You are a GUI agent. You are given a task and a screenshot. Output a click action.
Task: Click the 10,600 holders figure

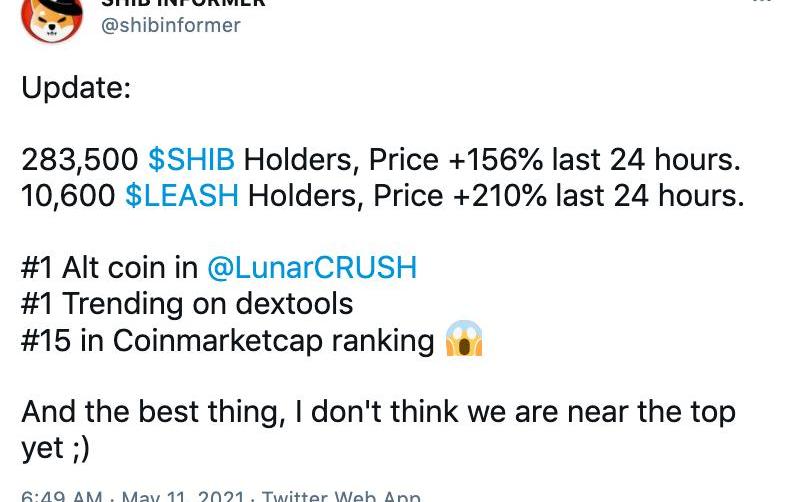coord(68,195)
